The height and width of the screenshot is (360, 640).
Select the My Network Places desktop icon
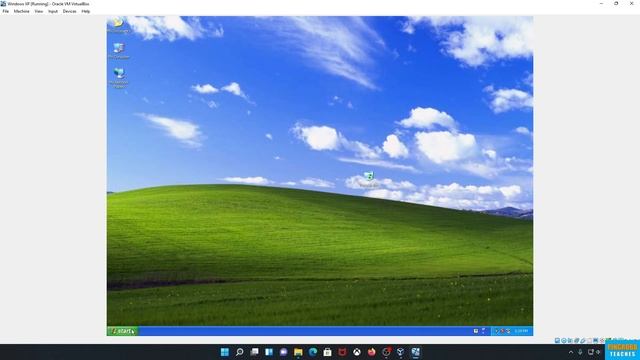[x=119, y=78]
